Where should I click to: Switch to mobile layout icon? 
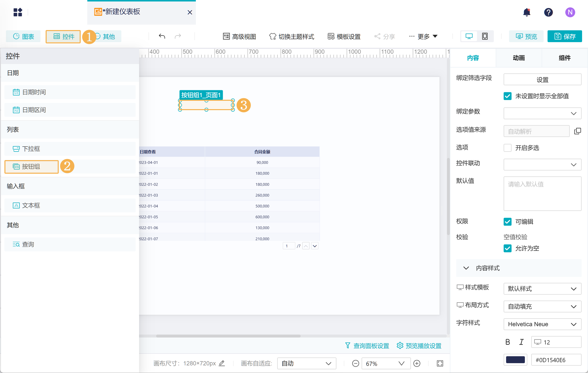click(x=485, y=36)
